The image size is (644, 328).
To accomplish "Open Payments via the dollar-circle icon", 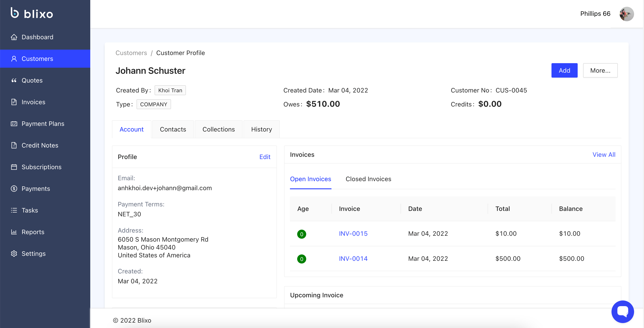I will point(14,189).
